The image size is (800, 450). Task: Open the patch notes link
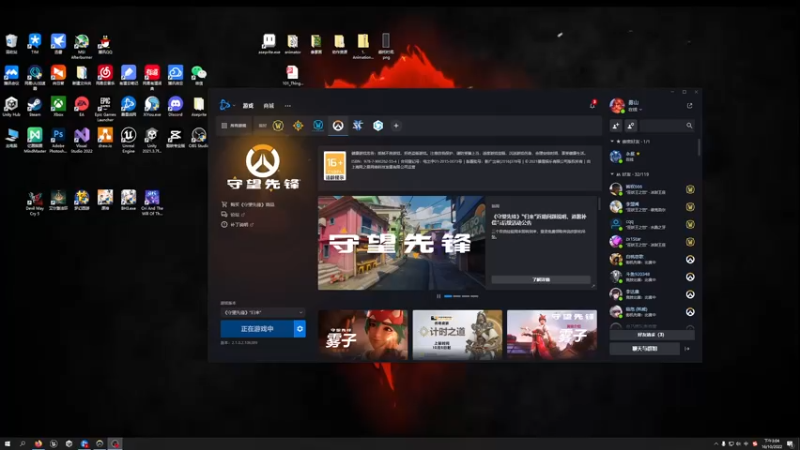pyautogui.click(x=238, y=224)
